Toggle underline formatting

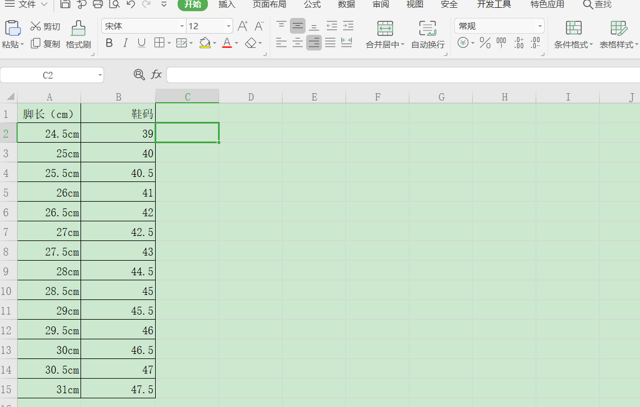(141, 43)
